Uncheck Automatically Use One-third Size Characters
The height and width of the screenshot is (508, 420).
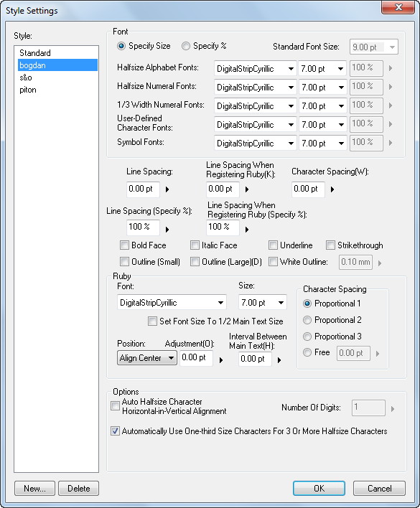[x=115, y=431]
